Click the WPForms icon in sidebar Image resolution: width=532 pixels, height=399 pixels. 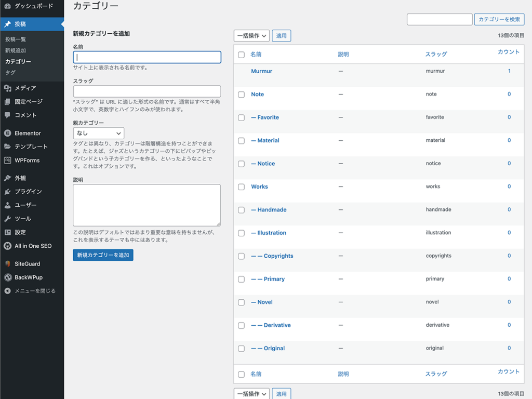tap(7, 160)
